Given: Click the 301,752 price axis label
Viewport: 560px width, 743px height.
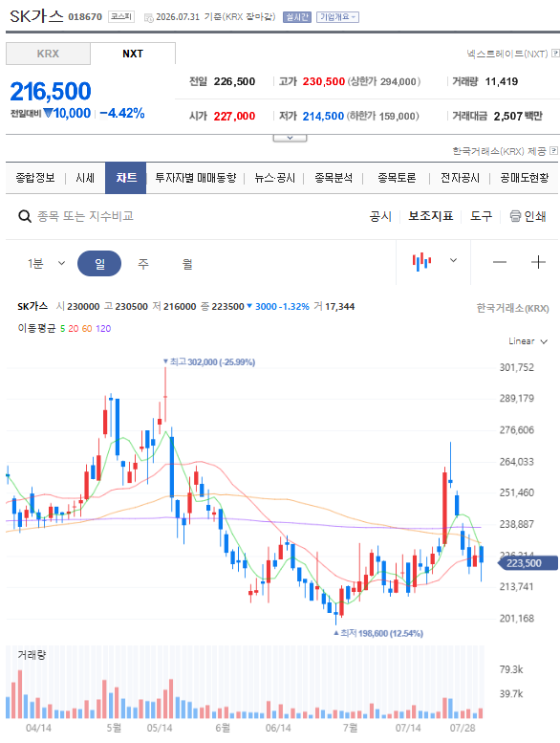Looking at the screenshot, I should pos(516,367).
